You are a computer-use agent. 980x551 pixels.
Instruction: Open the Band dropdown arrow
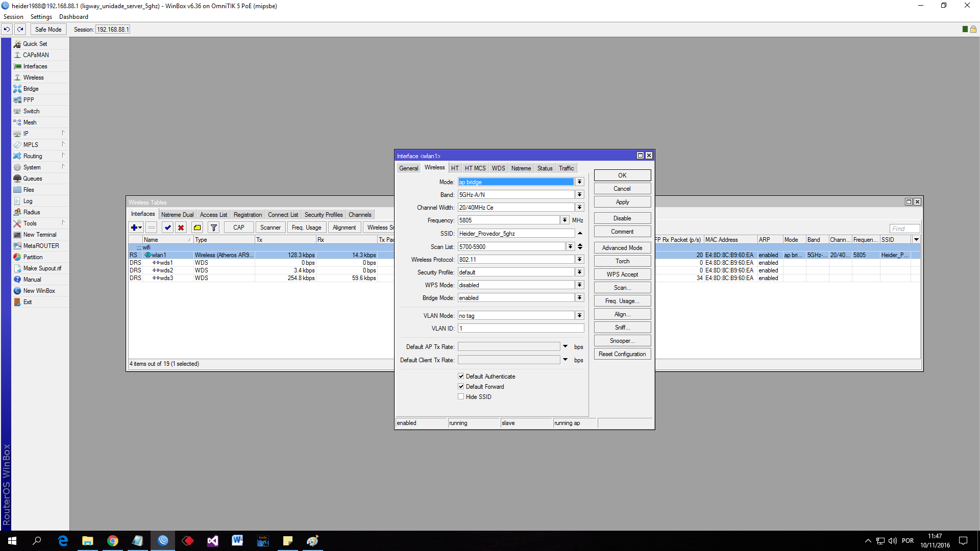point(579,195)
